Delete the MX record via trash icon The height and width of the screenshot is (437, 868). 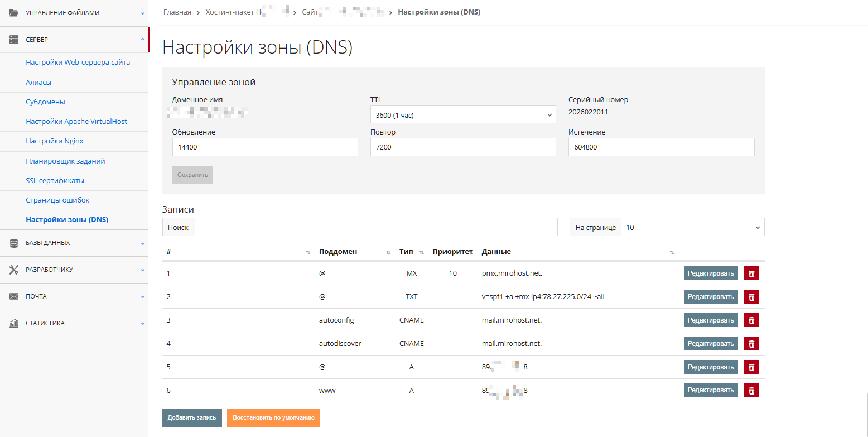point(751,273)
